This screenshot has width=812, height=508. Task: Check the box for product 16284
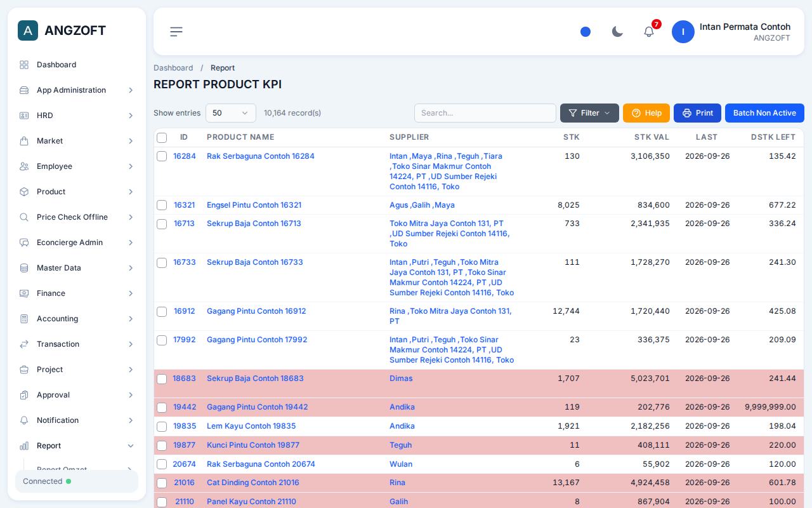[162, 156]
